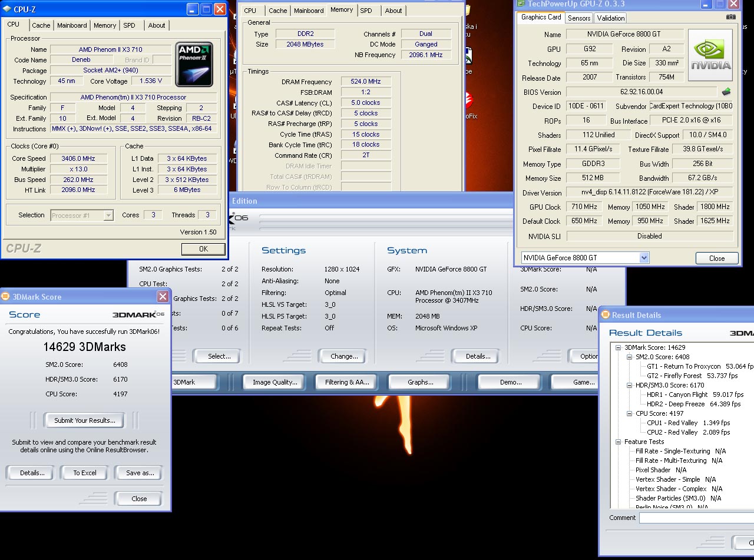Switch to the Sensors tab in GPU-Z

click(579, 18)
